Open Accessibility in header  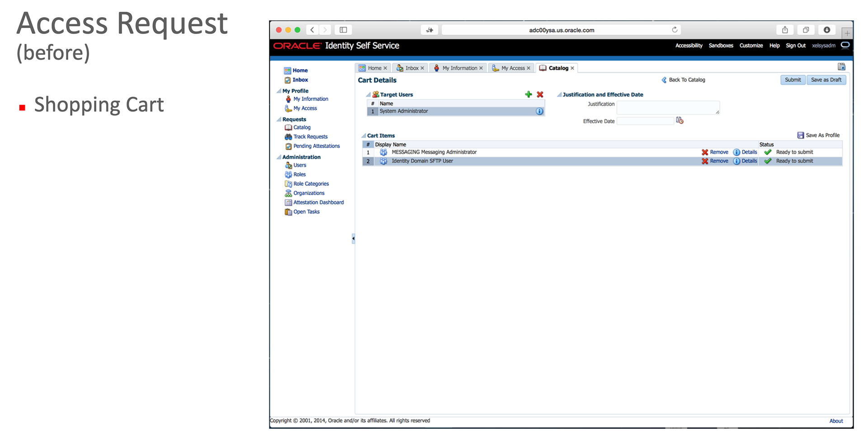(x=689, y=46)
